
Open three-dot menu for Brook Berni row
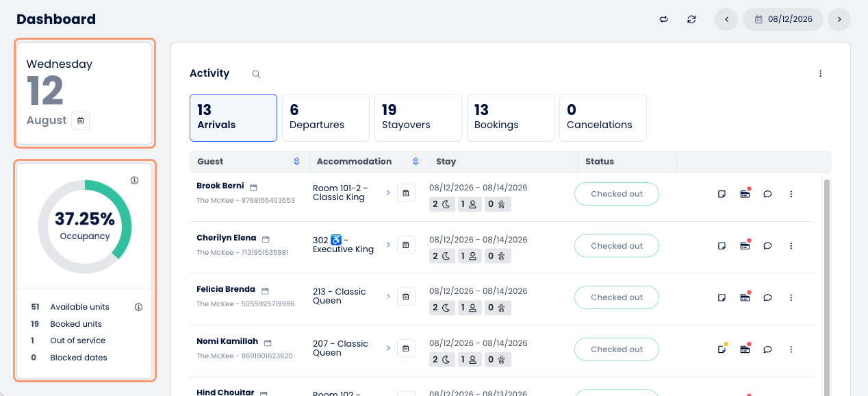(791, 194)
